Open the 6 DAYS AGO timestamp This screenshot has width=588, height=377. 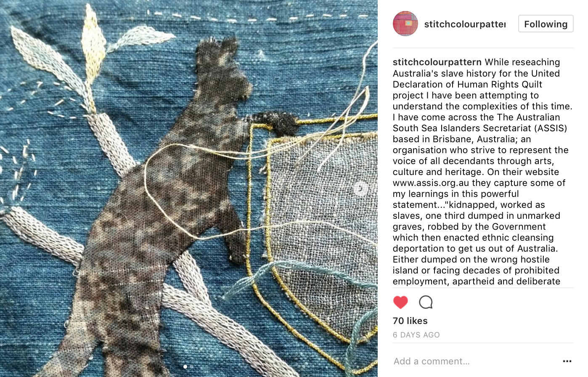(x=416, y=335)
